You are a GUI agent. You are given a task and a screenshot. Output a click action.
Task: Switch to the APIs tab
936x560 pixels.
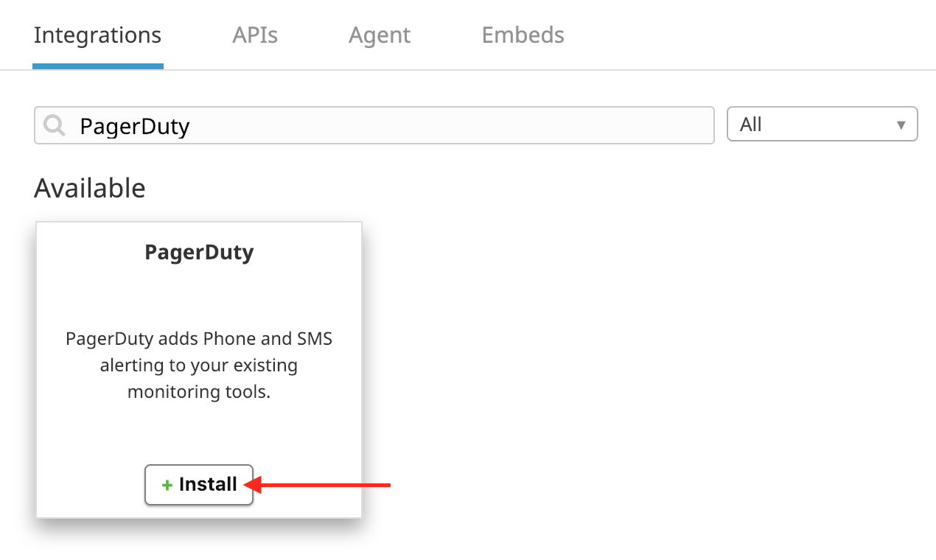tap(255, 35)
